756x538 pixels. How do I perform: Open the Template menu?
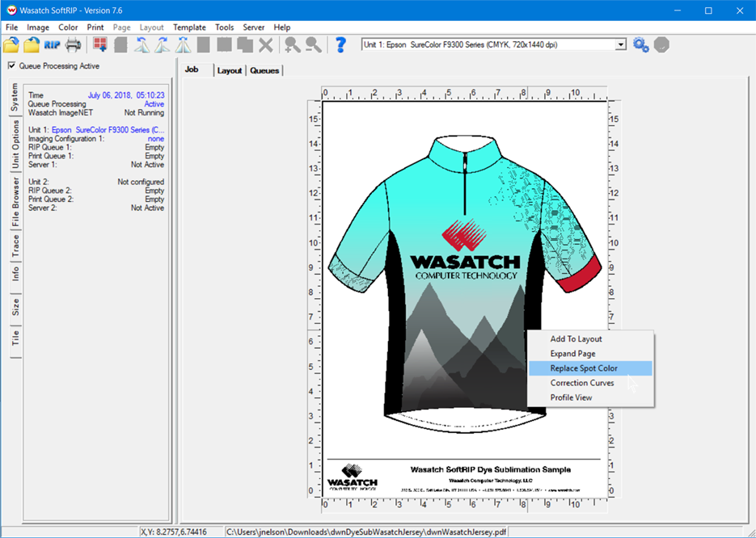tap(188, 27)
